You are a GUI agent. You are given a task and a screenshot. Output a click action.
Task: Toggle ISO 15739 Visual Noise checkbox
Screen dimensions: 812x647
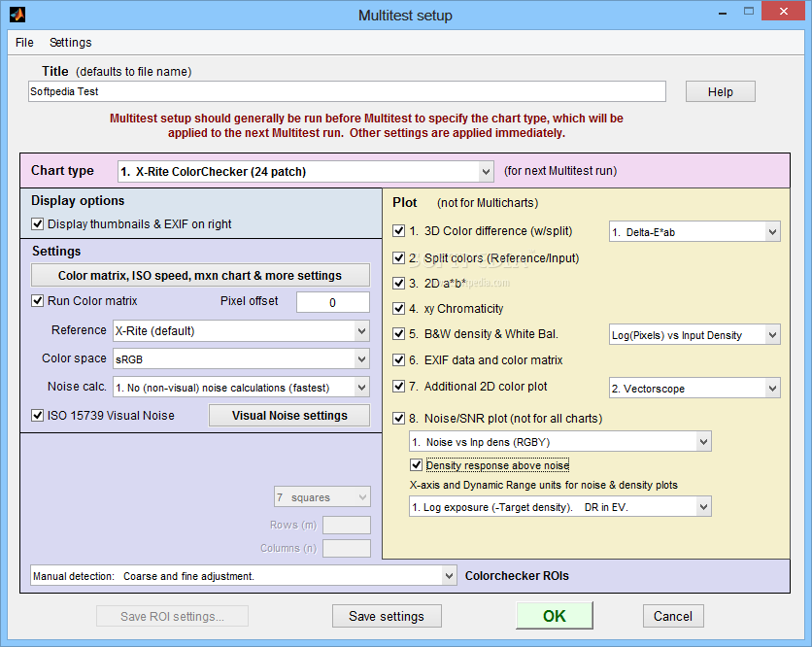pos(37,416)
